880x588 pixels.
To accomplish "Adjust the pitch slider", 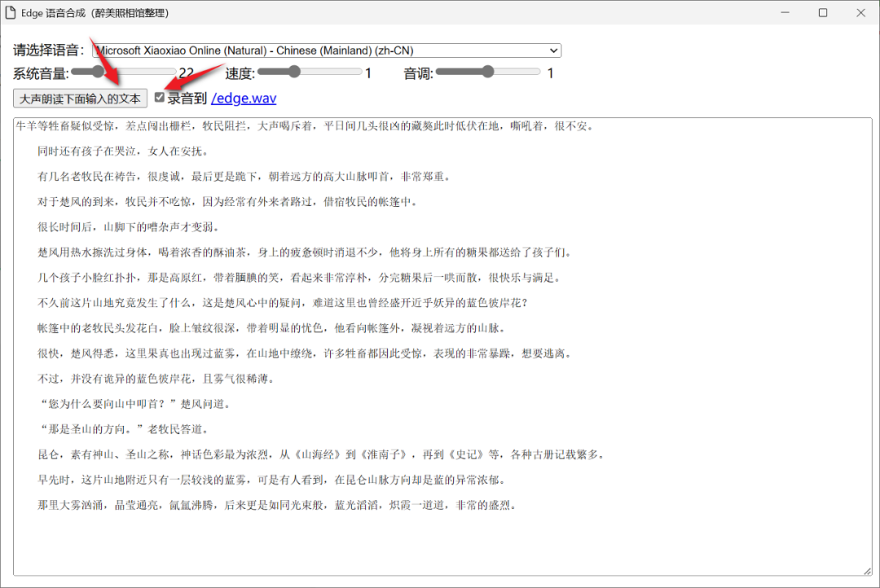I will 488,72.
